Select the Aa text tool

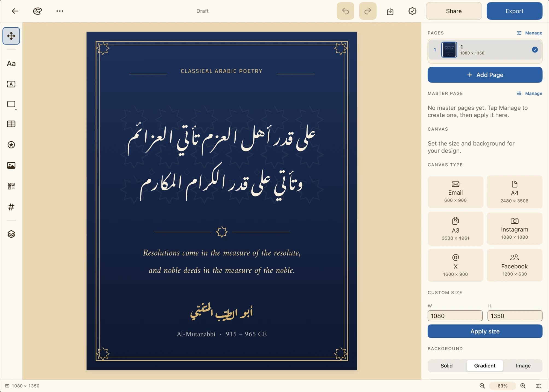[11, 63]
